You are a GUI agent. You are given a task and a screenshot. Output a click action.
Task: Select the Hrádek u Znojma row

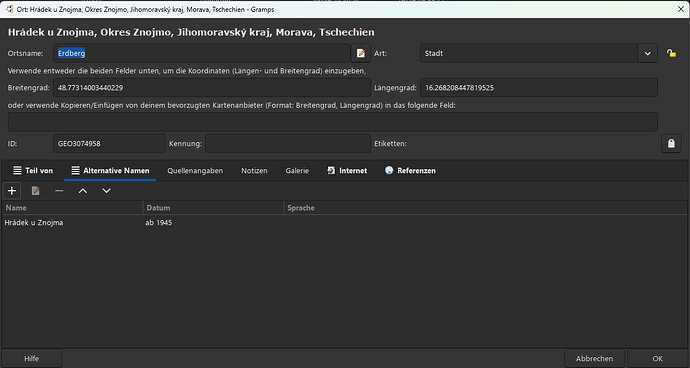(x=345, y=223)
